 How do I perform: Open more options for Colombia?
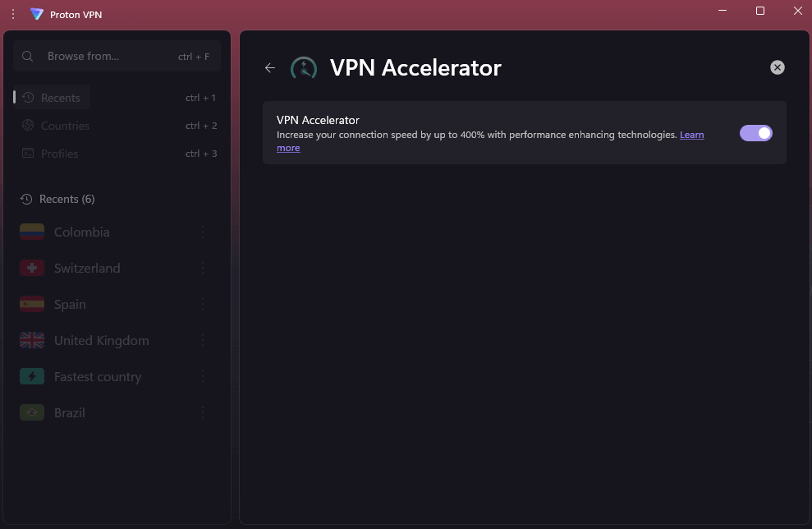coord(203,232)
